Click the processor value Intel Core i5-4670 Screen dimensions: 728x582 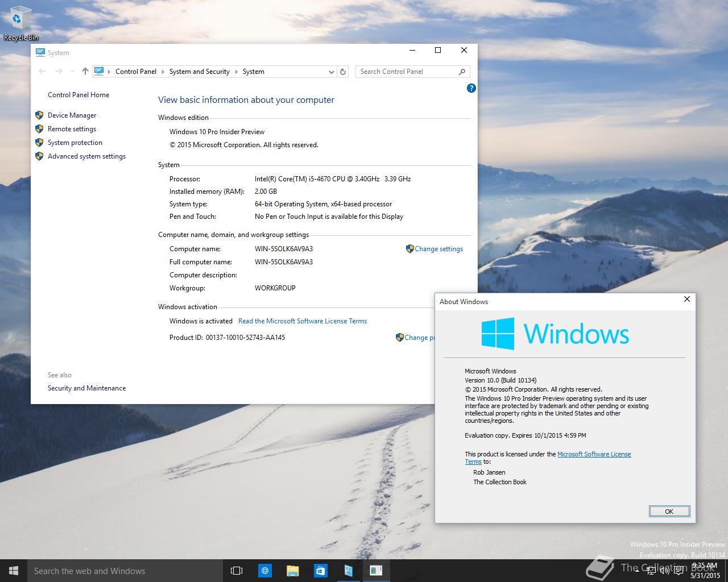[333, 179]
